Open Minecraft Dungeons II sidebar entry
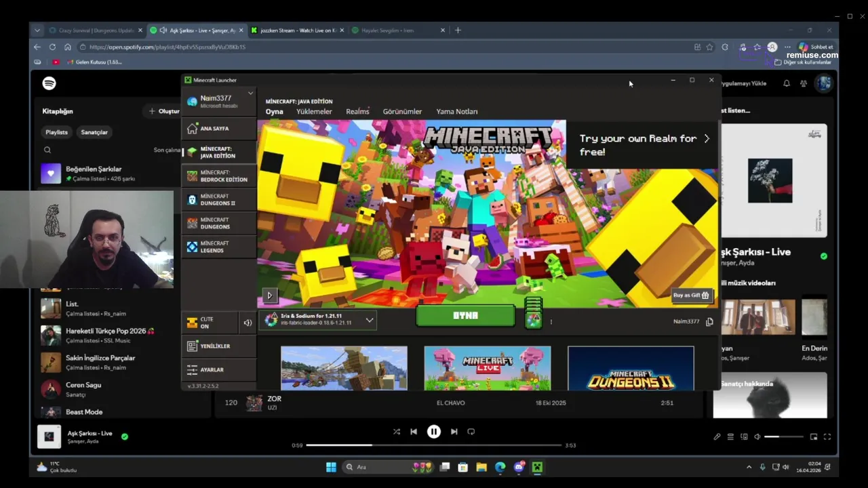This screenshot has width=868, height=488. coord(218,199)
